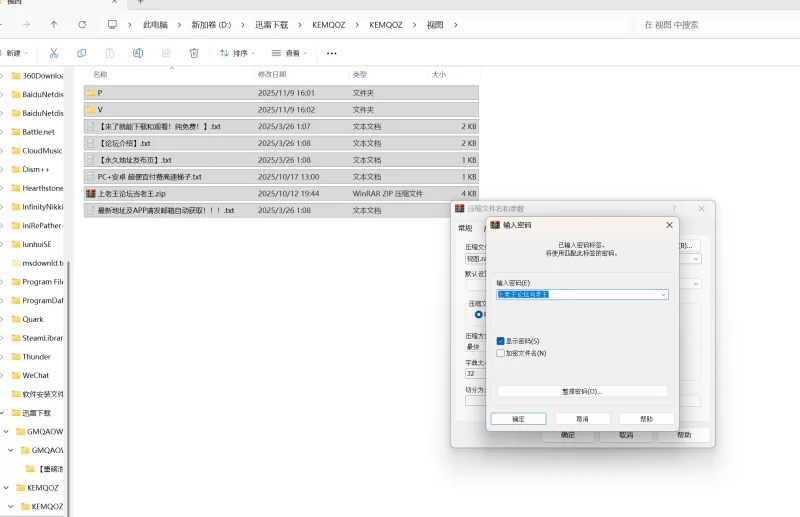Click the Copy icon in Explorer toolbar
This screenshot has width=800, height=517.
[82, 53]
